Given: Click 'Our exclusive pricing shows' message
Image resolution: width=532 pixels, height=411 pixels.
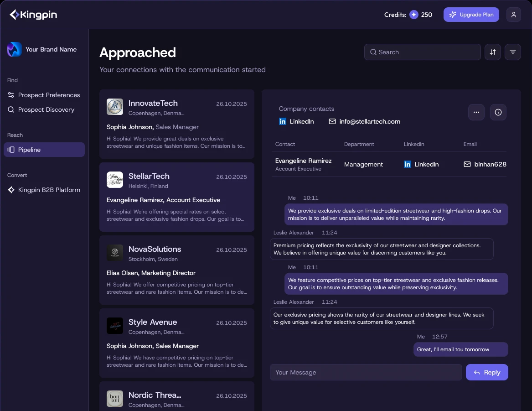Looking at the screenshot, I should pos(381,318).
